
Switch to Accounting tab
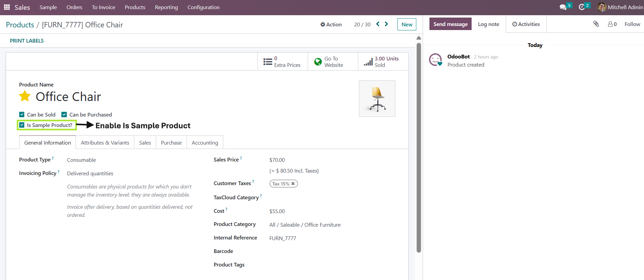coord(205,143)
